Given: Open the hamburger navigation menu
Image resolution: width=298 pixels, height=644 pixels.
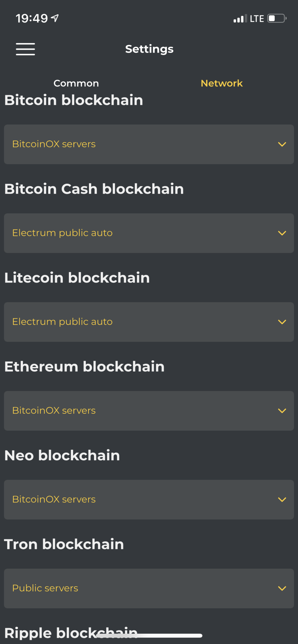Looking at the screenshot, I should [25, 49].
